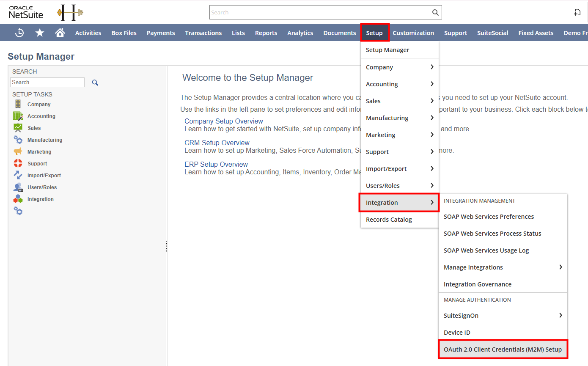The width and height of the screenshot is (588, 366).
Task: Go to Home via house icon
Action: click(x=60, y=33)
